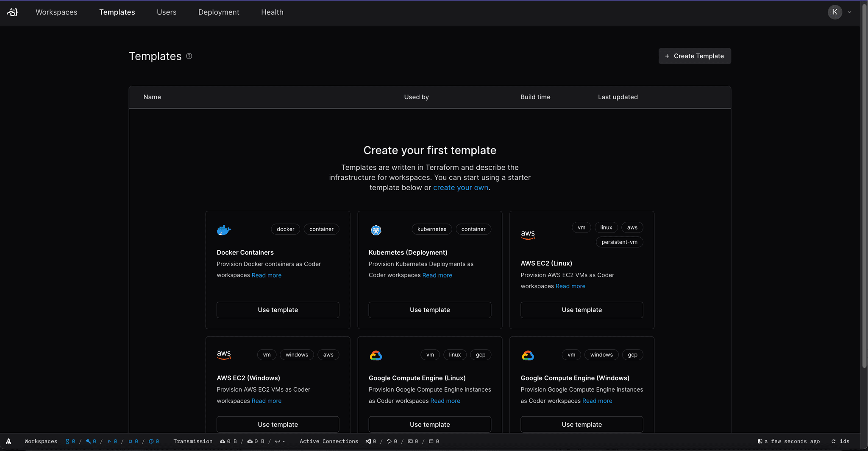Click the 'kubernetes' tag
Viewport: 868px width, 451px height.
(432, 229)
